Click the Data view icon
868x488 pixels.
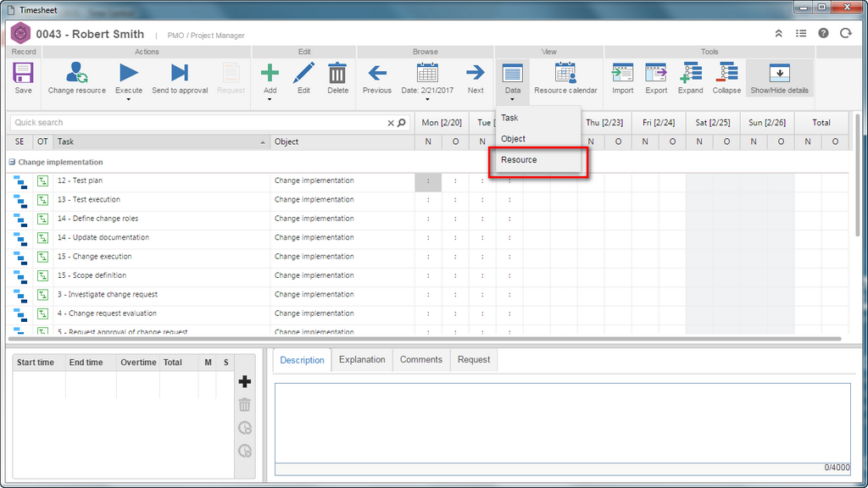click(512, 73)
